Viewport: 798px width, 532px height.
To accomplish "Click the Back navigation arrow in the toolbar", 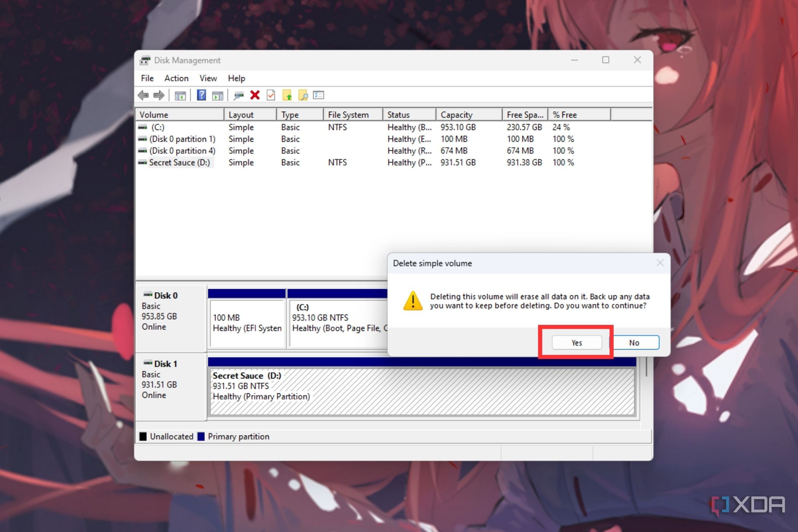I will [143, 95].
